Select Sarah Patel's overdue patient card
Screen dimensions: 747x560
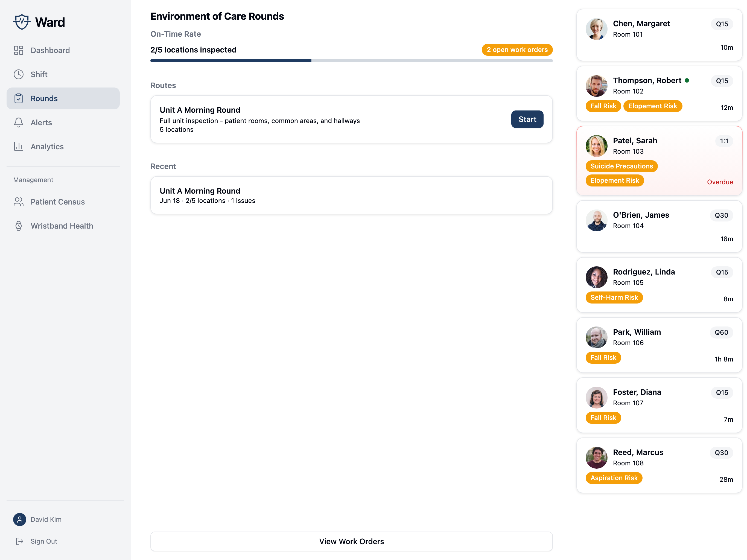(x=659, y=161)
